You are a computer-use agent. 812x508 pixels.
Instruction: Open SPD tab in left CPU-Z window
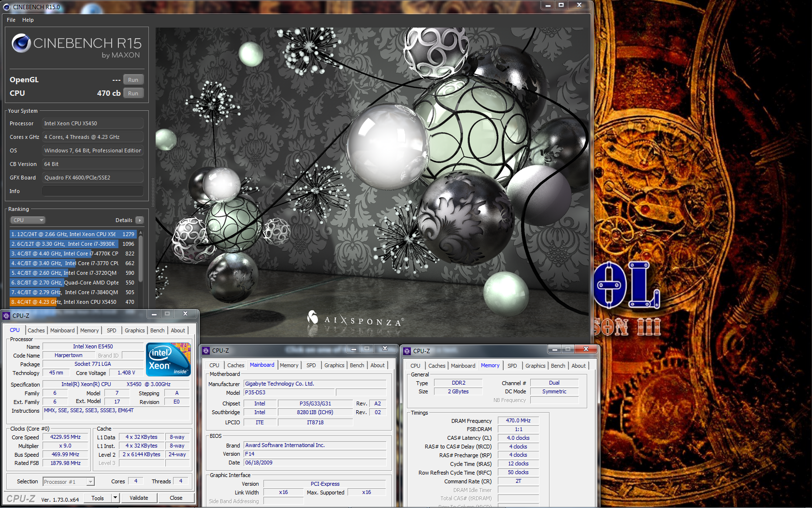[x=112, y=330]
